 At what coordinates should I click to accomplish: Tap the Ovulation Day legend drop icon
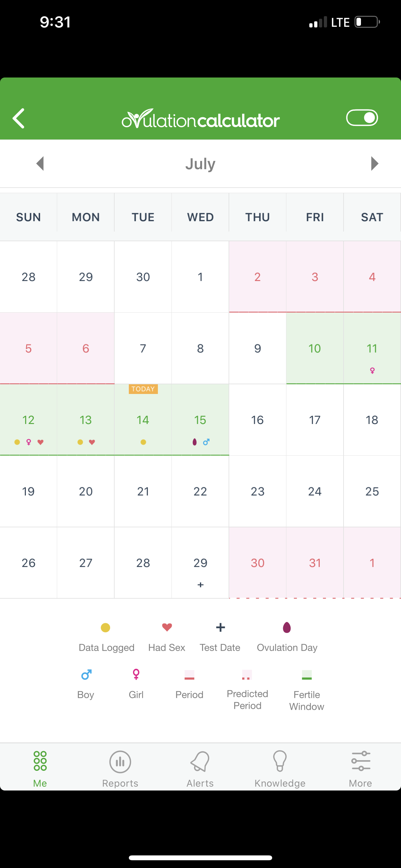(287, 627)
